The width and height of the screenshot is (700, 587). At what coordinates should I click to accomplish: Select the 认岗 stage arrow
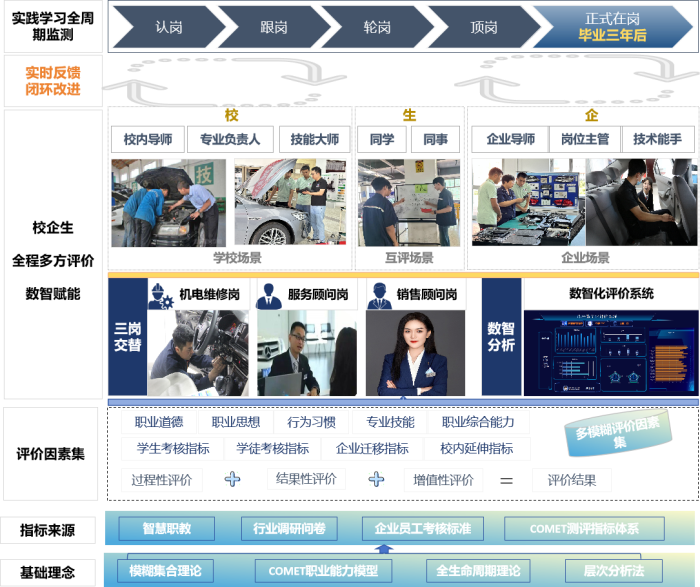[168, 28]
